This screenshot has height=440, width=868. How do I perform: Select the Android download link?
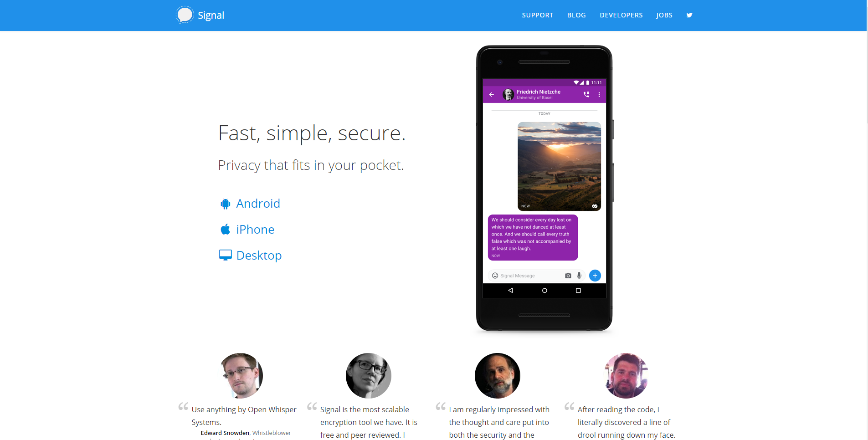tap(258, 204)
